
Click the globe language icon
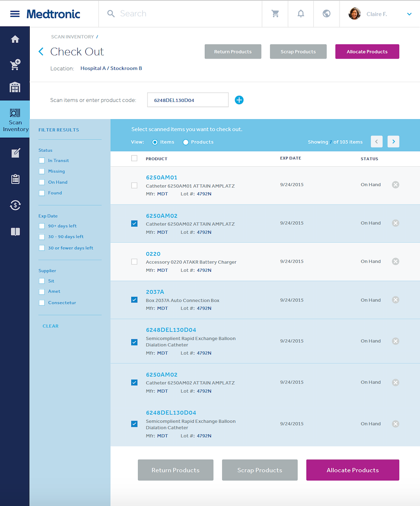326,14
